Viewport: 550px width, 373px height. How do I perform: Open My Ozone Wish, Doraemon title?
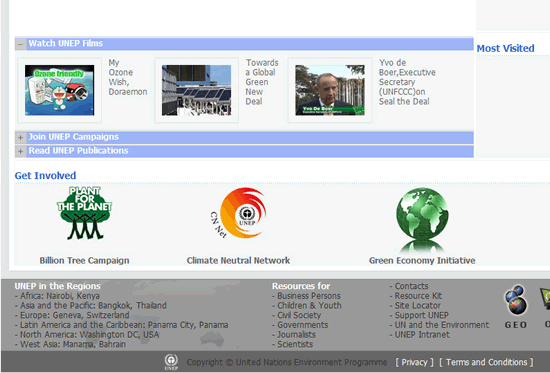pos(128,77)
